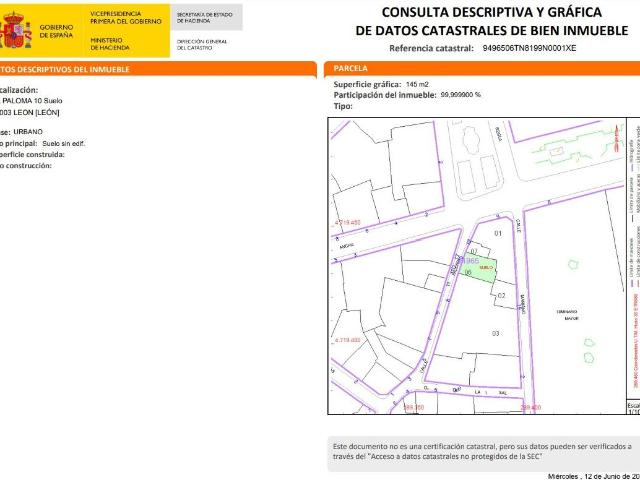Screen dimensions: 640x480
Task: Click the Superficie gráfica value 145 m2
Action: 418,85
